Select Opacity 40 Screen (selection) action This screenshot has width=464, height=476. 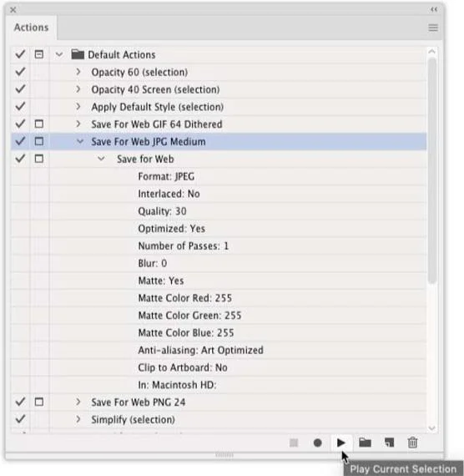(x=155, y=90)
